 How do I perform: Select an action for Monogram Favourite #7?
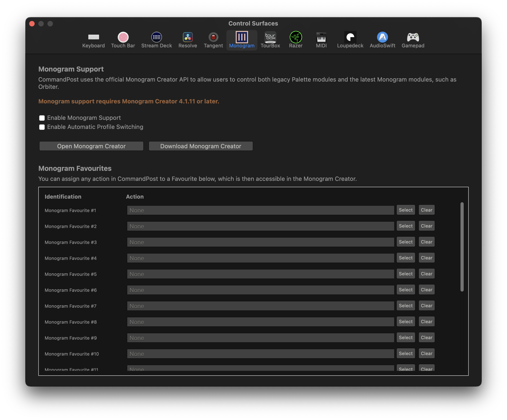pyautogui.click(x=406, y=305)
